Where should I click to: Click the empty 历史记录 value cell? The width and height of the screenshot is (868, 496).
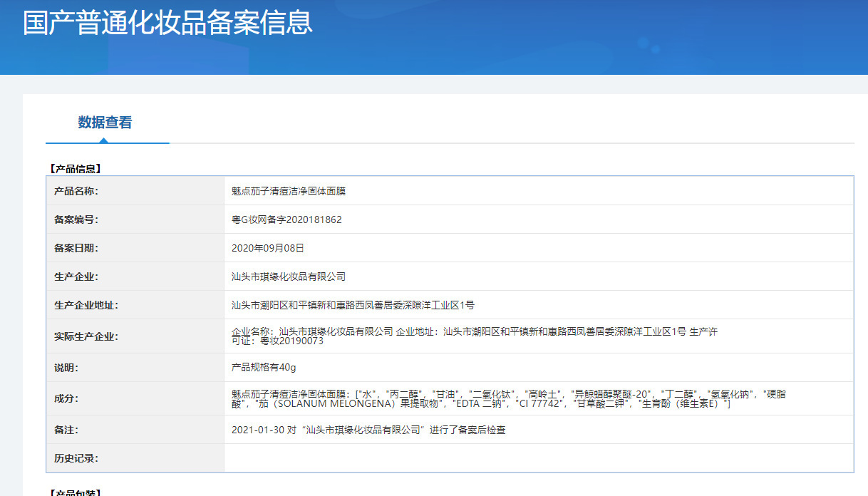pos(539,458)
